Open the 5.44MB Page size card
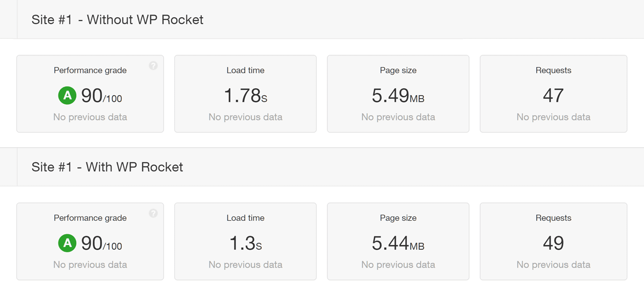Image resolution: width=644 pixels, height=295 pixels. [398, 241]
